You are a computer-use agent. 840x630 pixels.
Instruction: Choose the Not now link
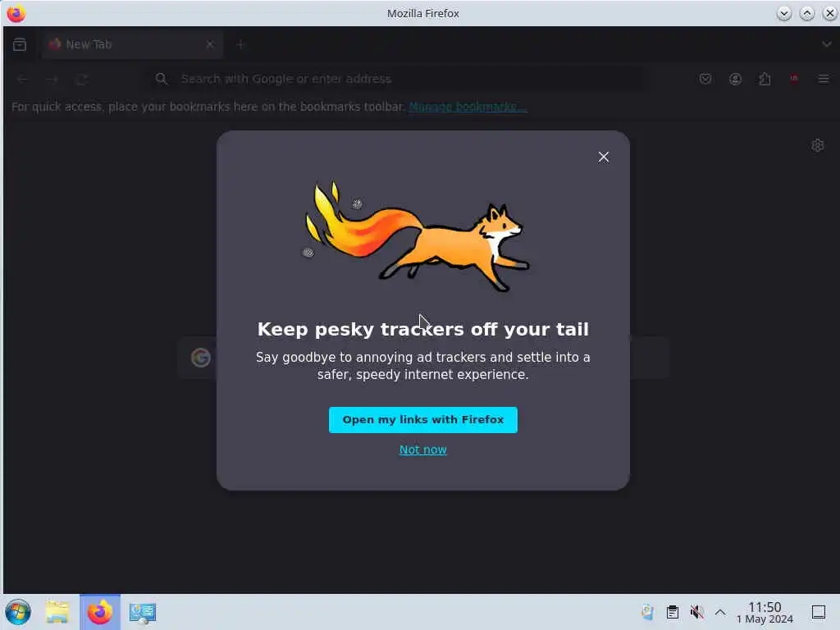point(422,450)
